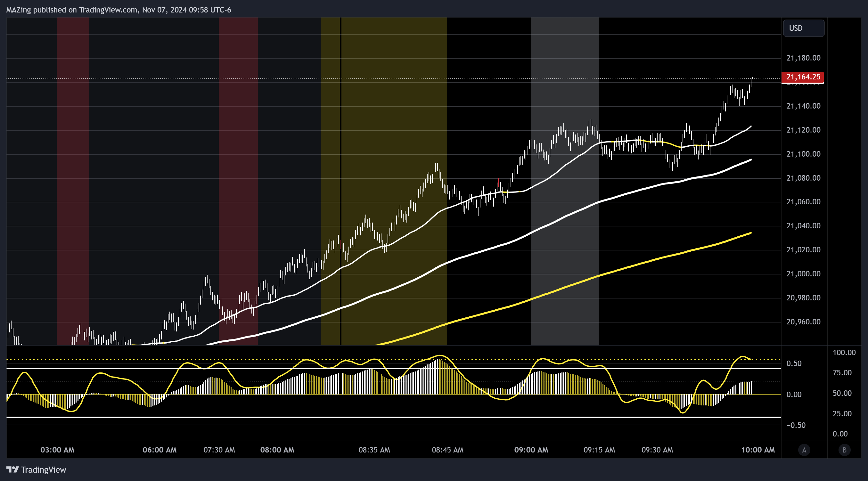Click the oscillator −0.50 scale label
The image size is (868, 481).
tap(796, 425)
